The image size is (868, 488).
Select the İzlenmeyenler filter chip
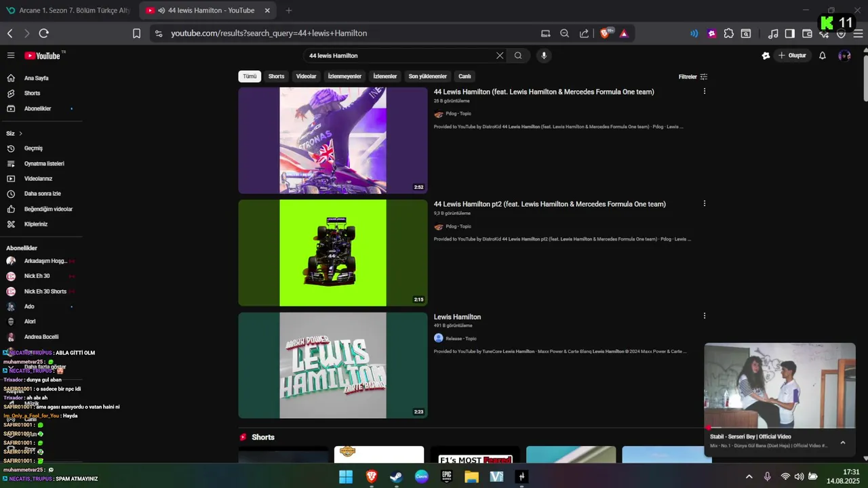click(x=344, y=77)
